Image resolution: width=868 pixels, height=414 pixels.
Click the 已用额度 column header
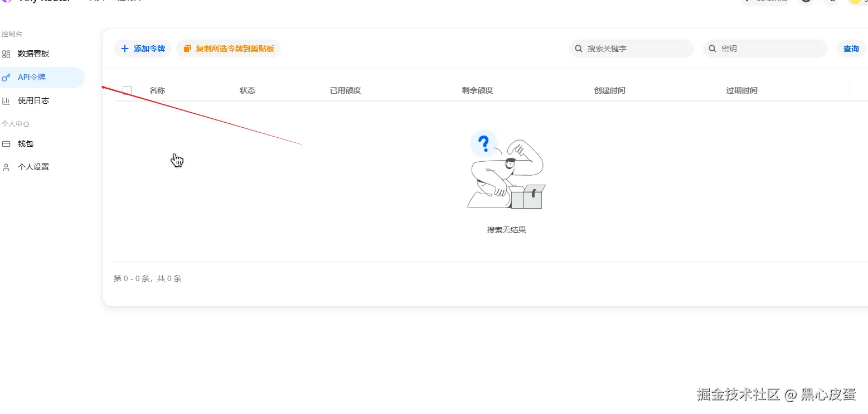pyautogui.click(x=346, y=90)
